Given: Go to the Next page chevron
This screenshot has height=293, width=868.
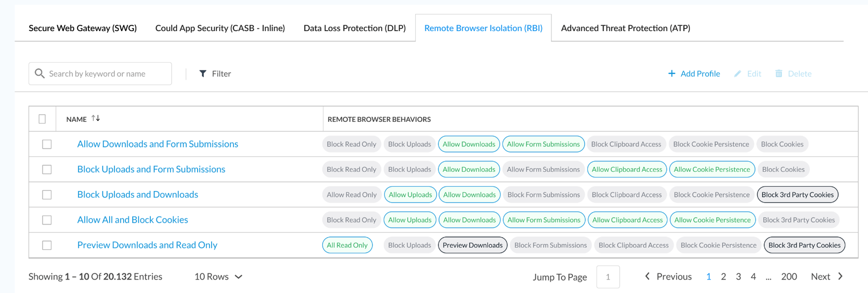Looking at the screenshot, I should [840, 276].
